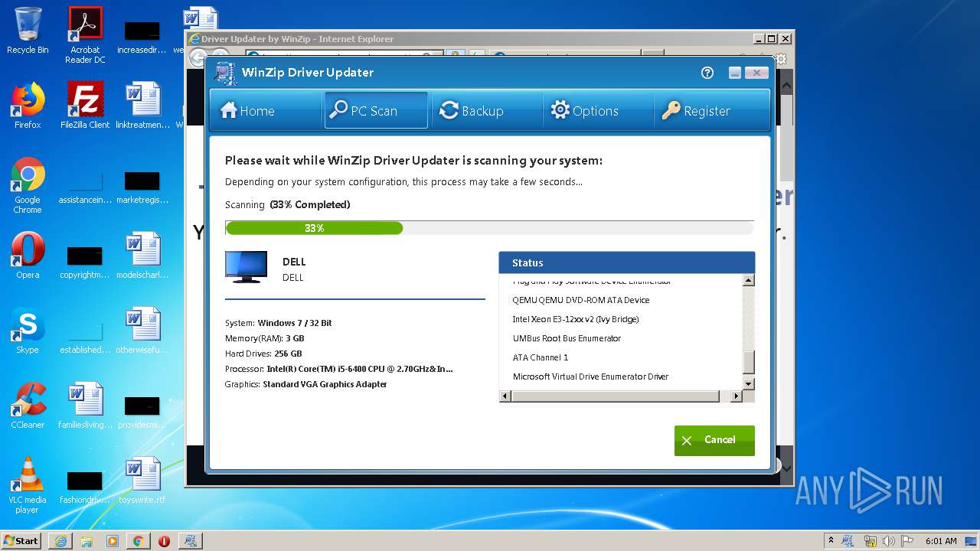The width and height of the screenshot is (980, 551).
Task: Select the increasedir... desktop file
Action: 142,36
